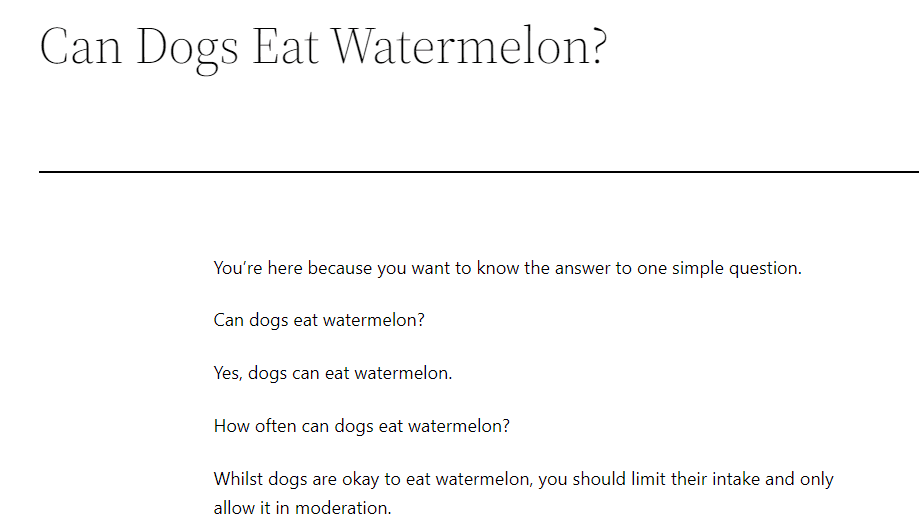Viewport: 919px width, 532px height.
Task: Click the question 'How often can dogs eat watermelon?'
Action: pyautogui.click(x=362, y=426)
